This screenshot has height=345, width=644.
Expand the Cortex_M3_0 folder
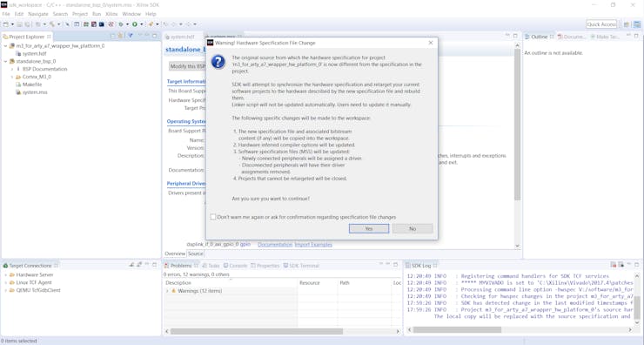pos(12,77)
